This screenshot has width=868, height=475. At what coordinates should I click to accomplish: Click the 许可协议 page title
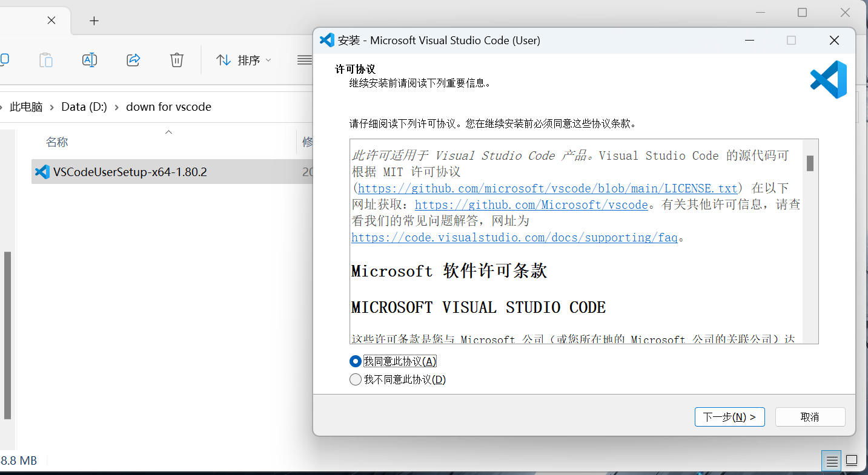pyautogui.click(x=356, y=70)
